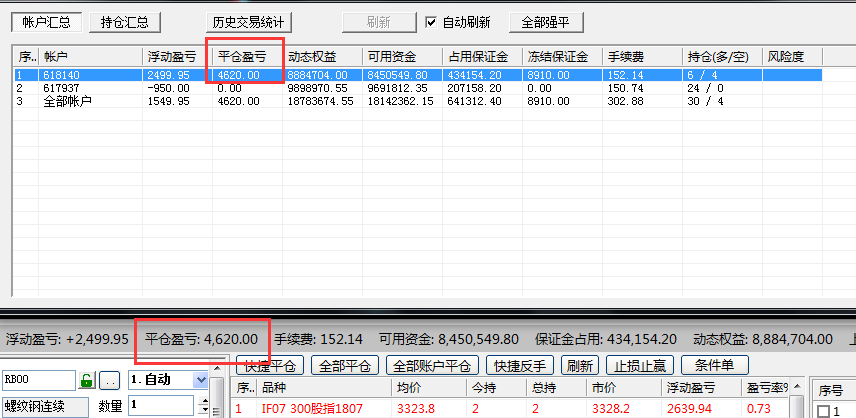Open the '1. 自动' dropdown list
This screenshot has height=418, width=856.
[200, 380]
